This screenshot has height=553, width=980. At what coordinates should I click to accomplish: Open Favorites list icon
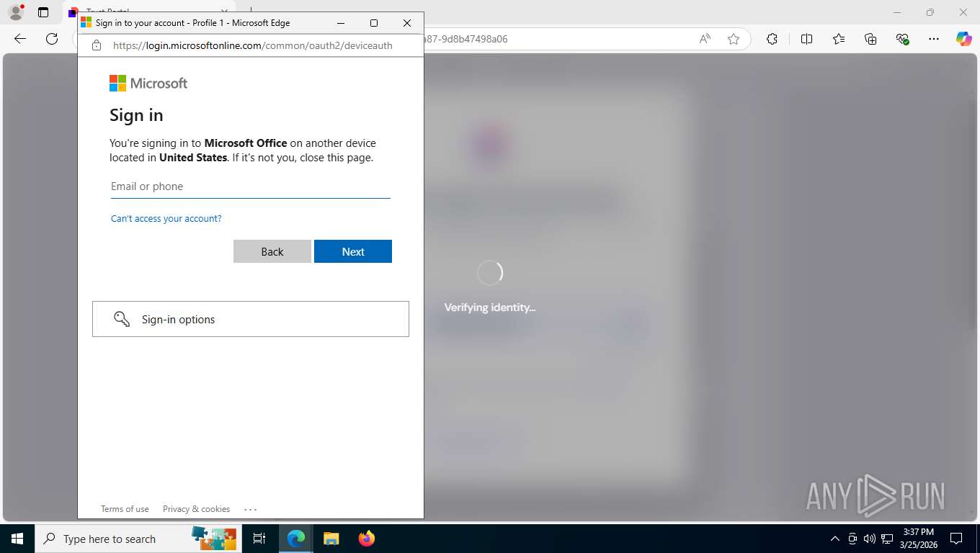(839, 39)
